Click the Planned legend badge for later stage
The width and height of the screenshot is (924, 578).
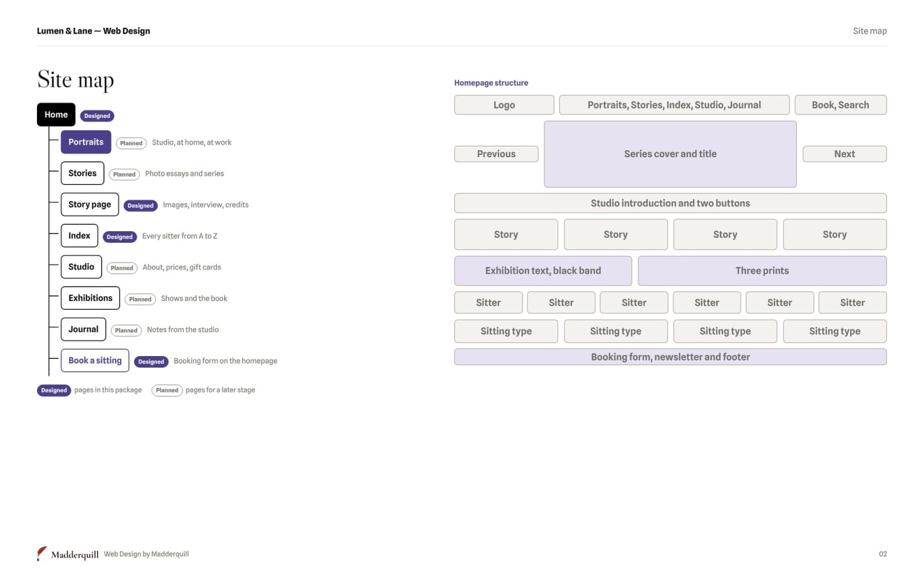pyautogui.click(x=167, y=391)
